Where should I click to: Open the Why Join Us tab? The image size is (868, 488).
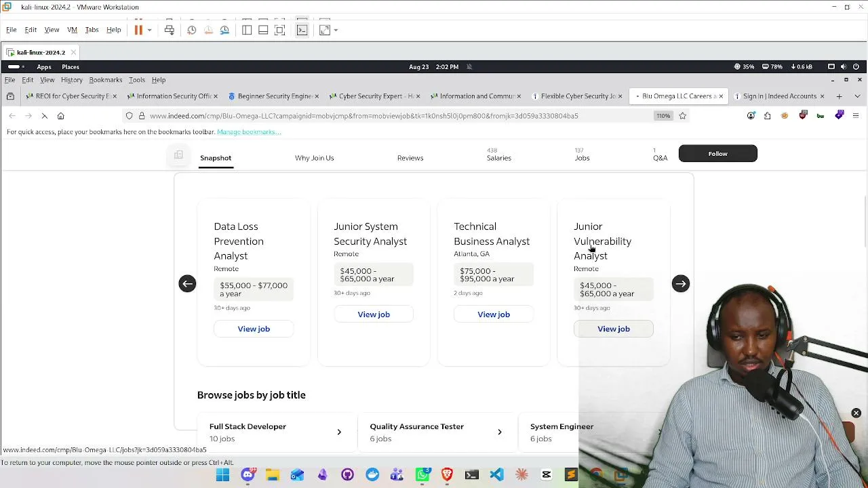315,158
